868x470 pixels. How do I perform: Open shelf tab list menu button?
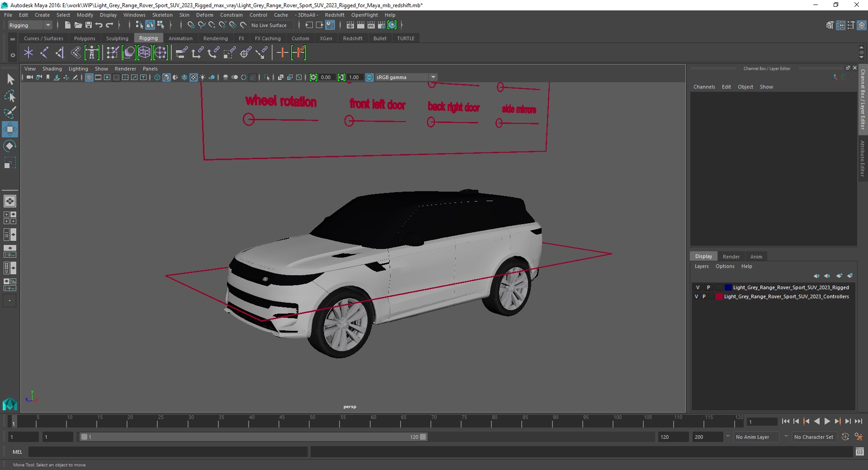13,39
